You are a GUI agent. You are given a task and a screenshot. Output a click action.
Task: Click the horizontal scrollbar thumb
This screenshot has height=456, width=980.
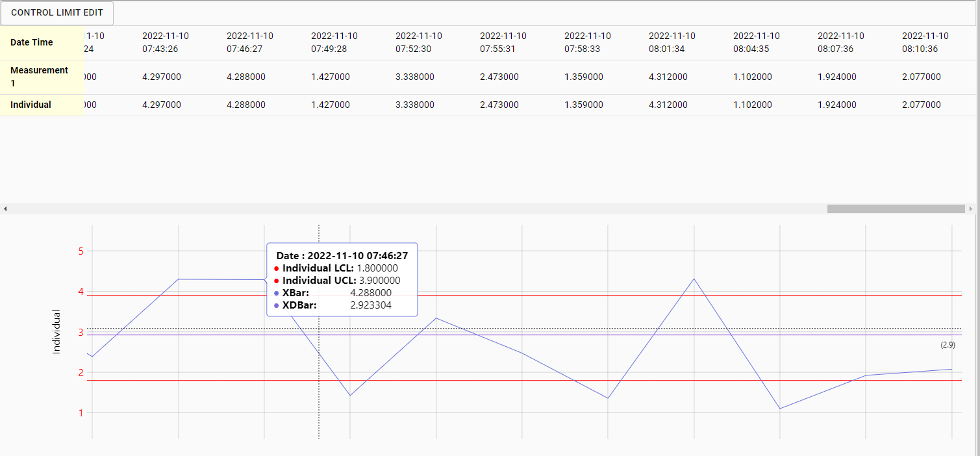pyautogui.click(x=896, y=209)
